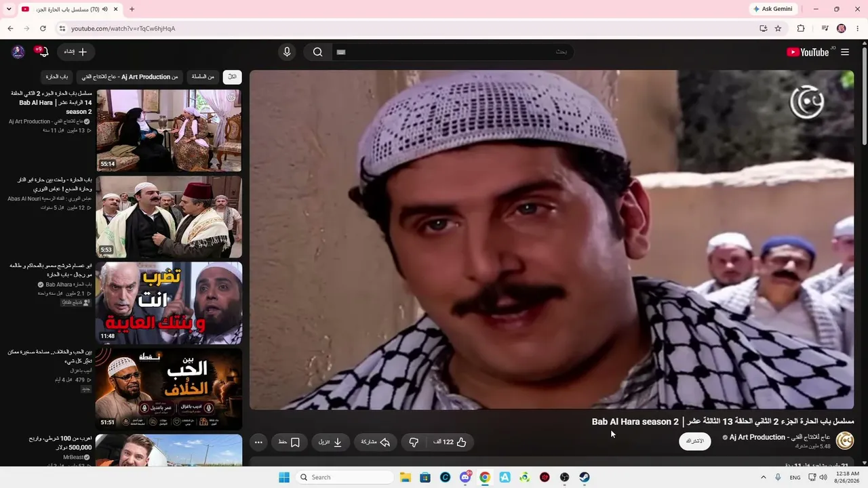Open the Chrome profile avatar
The height and width of the screenshot is (488, 868).
(842, 28)
